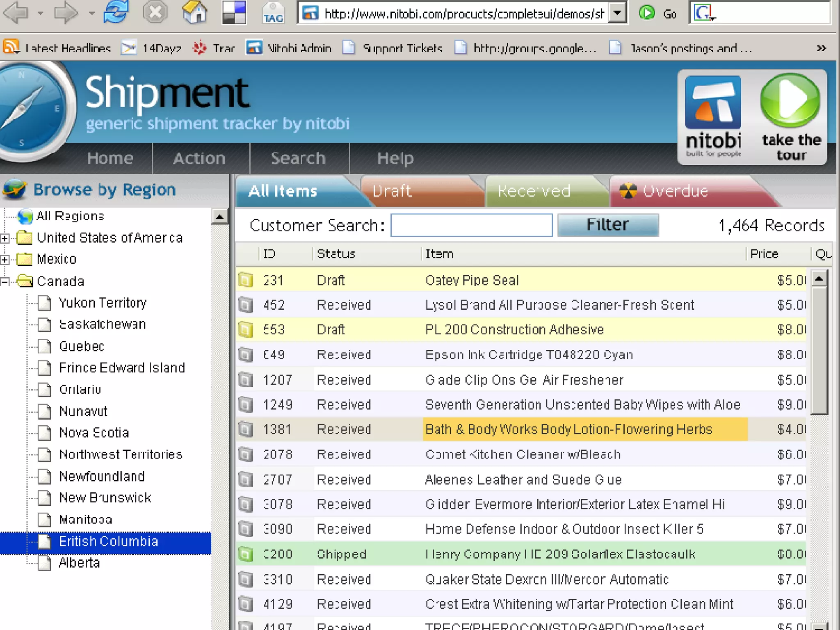Select the Oatey Pipe Seal item cell
Viewport: 840px width, 630px height.
click(x=585, y=280)
